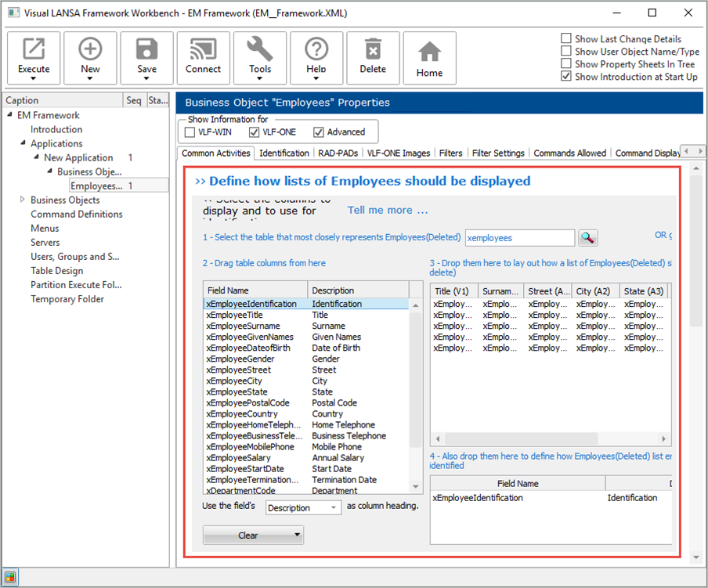The image size is (708, 588).
Task: Go to Home via house icon
Action: tap(429, 52)
